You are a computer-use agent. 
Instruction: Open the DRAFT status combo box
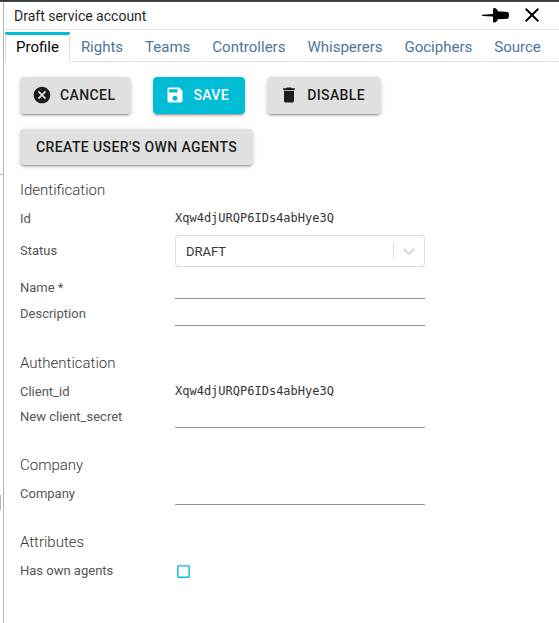(x=300, y=251)
